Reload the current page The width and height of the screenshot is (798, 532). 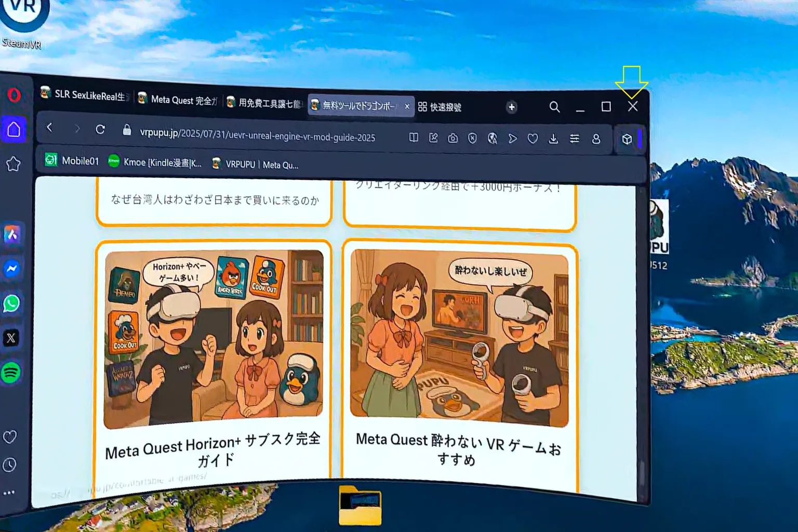point(100,129)
